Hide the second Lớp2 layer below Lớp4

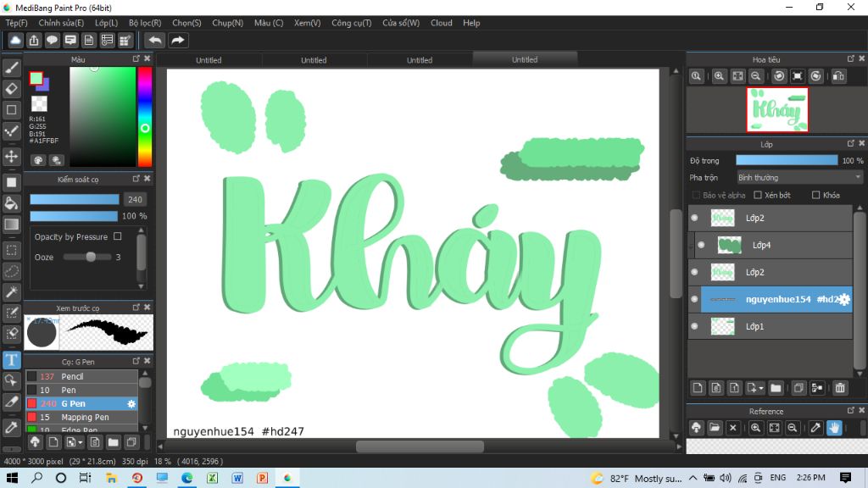point(695,272)
